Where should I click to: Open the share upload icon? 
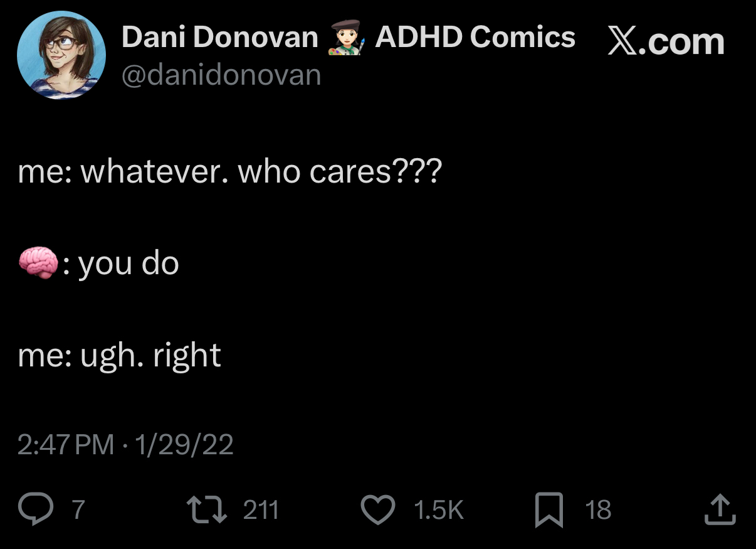pos(718,509)
